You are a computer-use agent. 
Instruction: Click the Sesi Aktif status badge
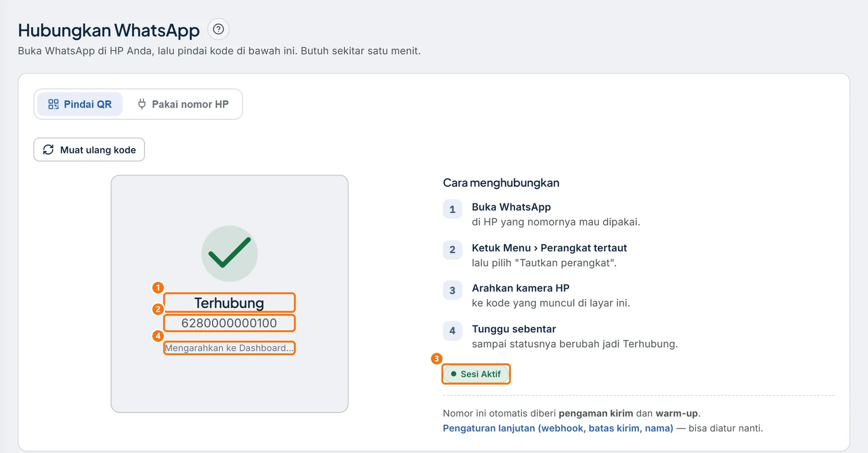click(x=476, y=374)
